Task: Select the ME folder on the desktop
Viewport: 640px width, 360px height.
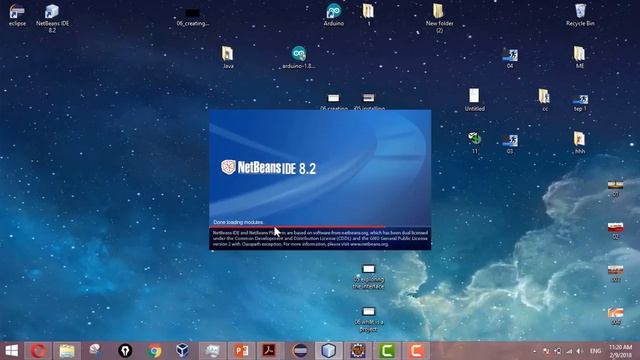Action: point(580,57)
